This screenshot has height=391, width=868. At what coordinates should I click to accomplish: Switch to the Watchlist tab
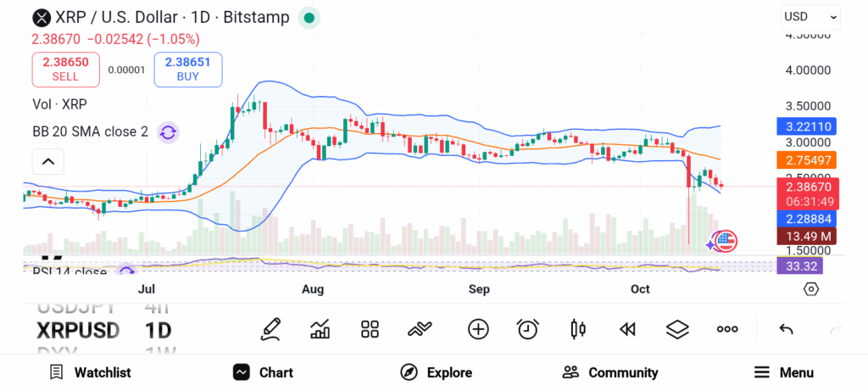pos(90,372)
